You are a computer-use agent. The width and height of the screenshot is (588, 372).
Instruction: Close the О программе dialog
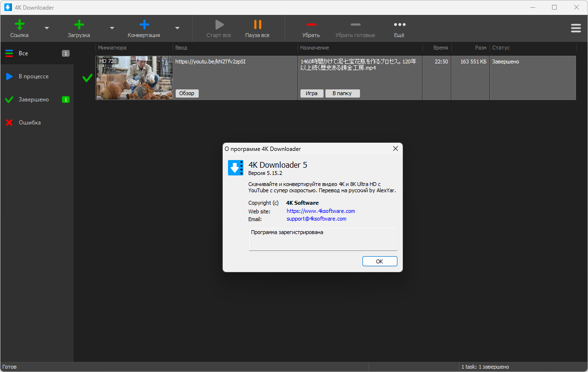[396, 149]
